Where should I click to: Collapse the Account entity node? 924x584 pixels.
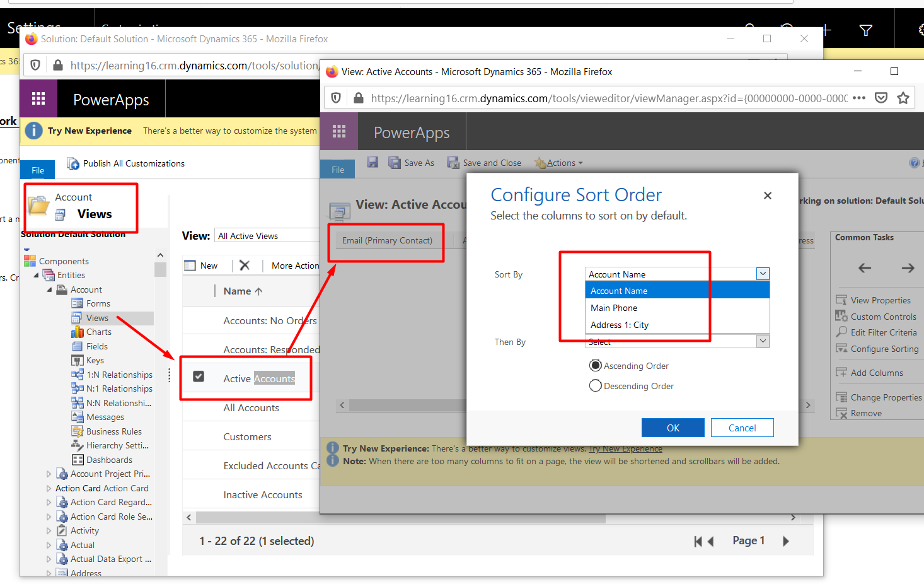50,290
